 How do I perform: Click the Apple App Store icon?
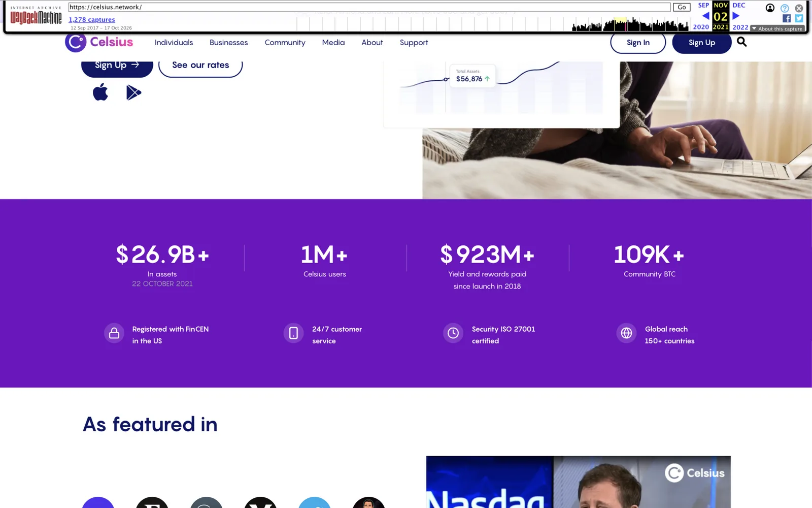pyautogui.click(x=100, y=92)
